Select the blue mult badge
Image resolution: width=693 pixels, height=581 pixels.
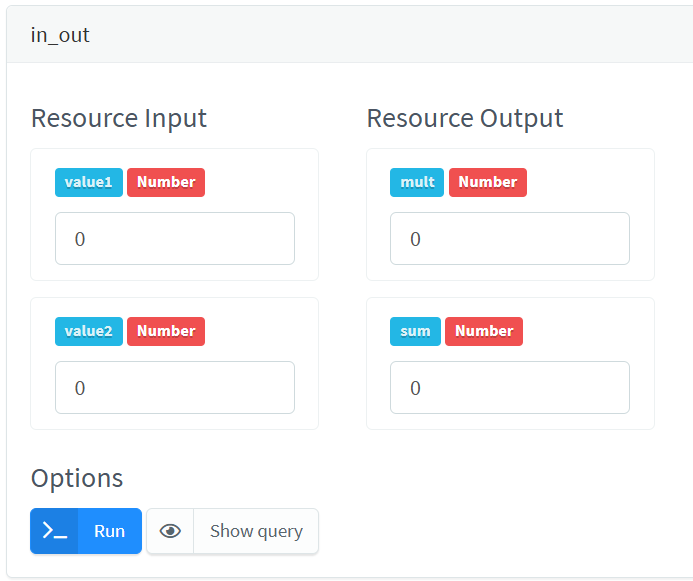click(x=417, y=182)
